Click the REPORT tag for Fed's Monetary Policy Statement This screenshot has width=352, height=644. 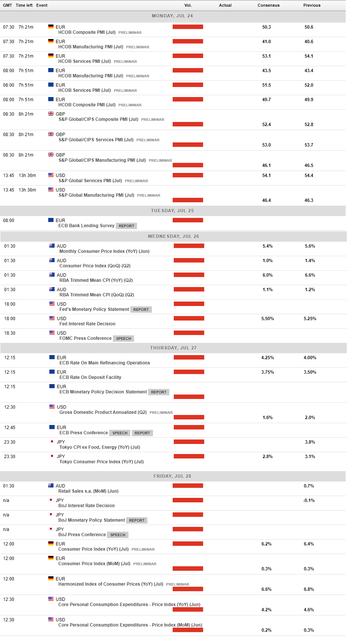[x=141, y=310]
